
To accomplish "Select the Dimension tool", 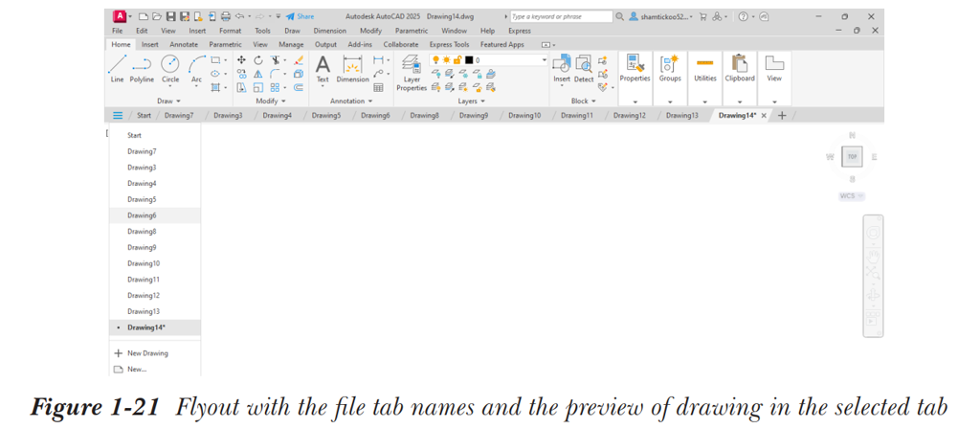I will (352, 68).
